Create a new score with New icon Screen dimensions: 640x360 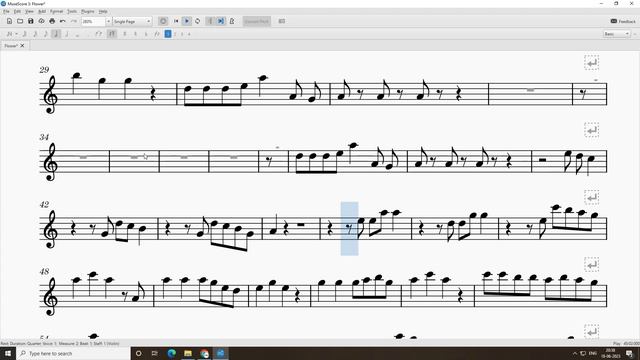click(9, 21)
